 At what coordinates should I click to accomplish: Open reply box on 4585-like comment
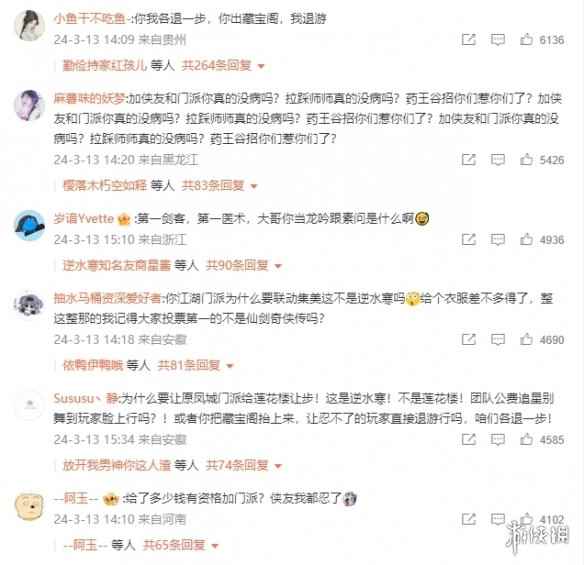[498, 439]
